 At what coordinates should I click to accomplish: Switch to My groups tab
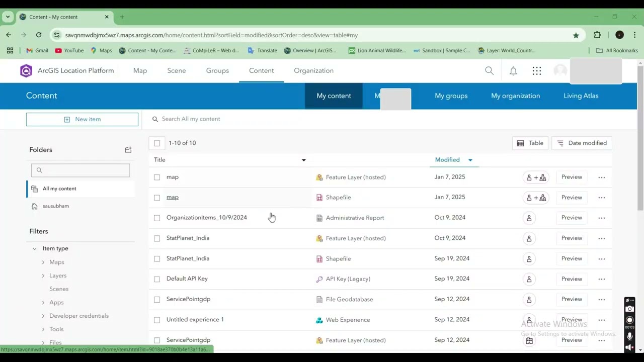coord(451,96)
